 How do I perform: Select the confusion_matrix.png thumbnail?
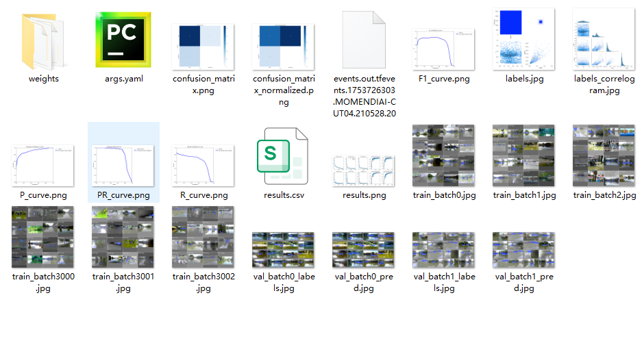pos(203,47)
